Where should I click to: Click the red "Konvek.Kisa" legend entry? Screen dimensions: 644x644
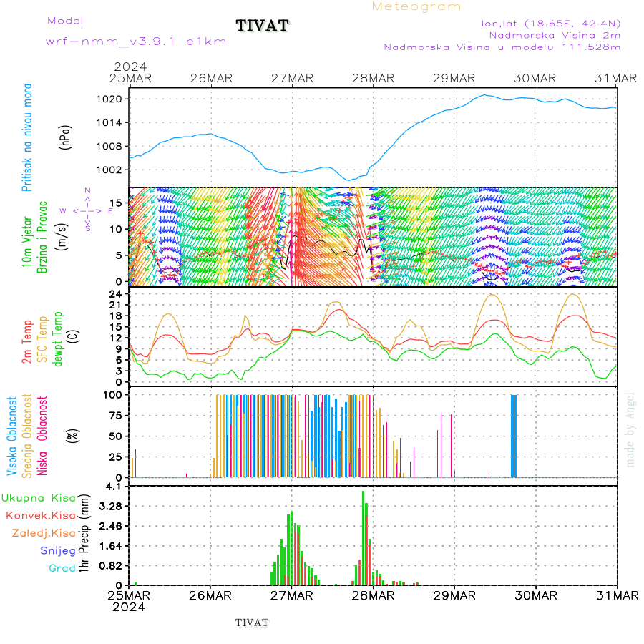[x=41, y=516]
